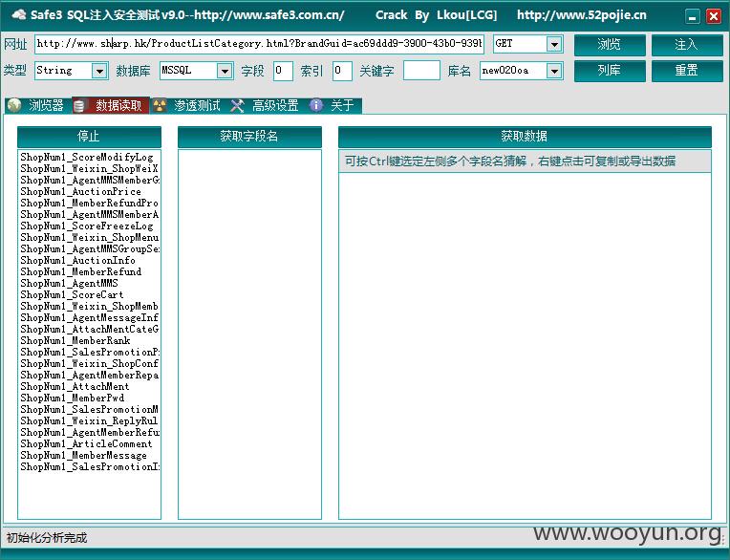The image size is (730, 560).
Task: Expand the 库名 new020oa dropdown
Action: point(554,71)
